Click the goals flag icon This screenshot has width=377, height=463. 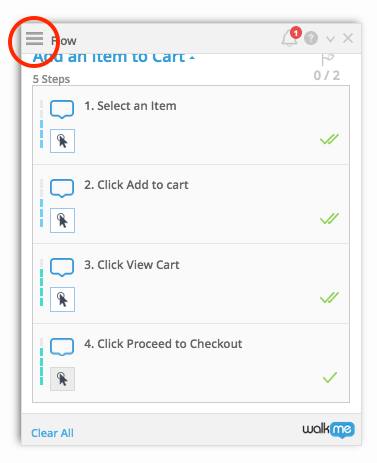327,60
